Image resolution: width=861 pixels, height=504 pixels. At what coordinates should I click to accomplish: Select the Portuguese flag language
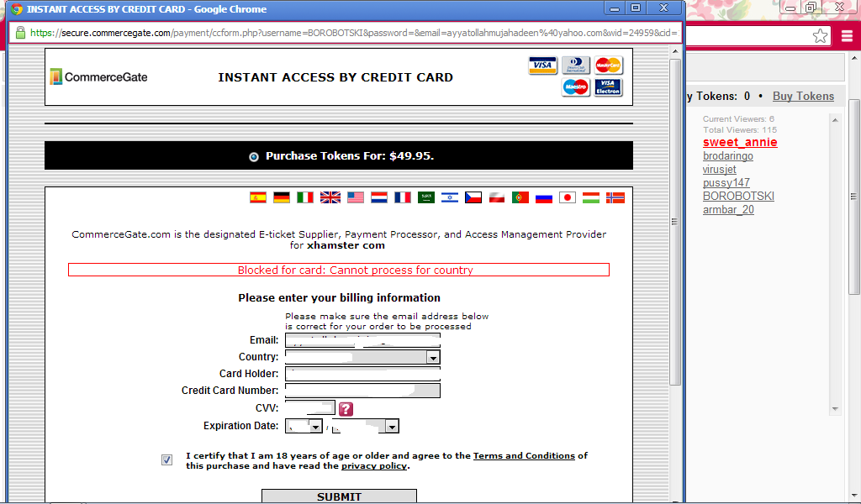click(x=520, y=197)
